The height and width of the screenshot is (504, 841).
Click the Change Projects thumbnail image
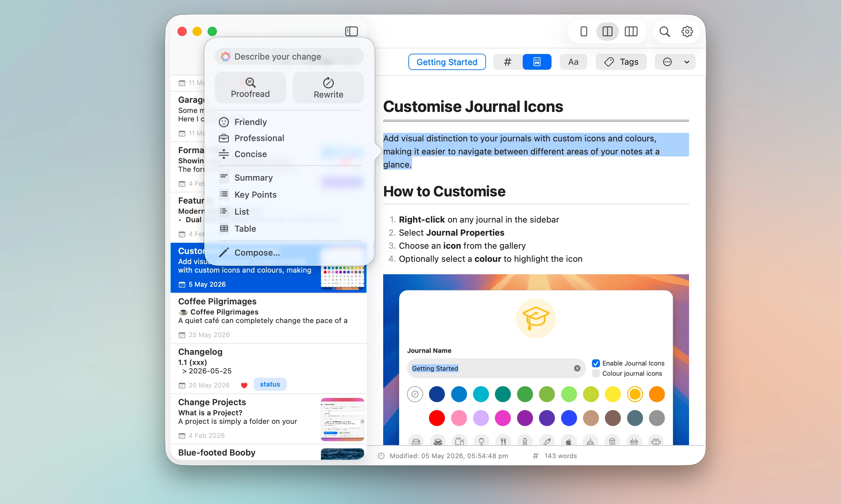(342, 419)
